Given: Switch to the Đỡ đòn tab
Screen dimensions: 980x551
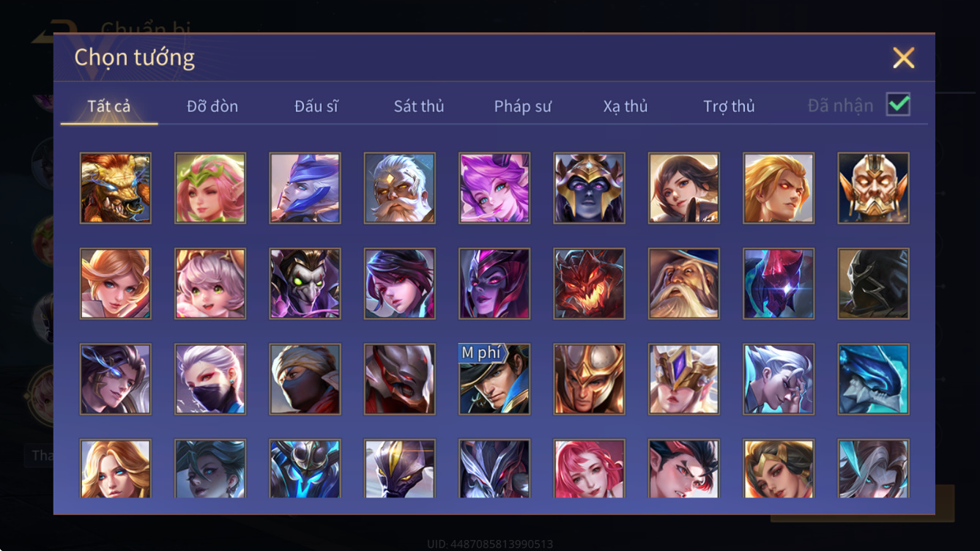Looking at the screenshot, I should (212, 106).
